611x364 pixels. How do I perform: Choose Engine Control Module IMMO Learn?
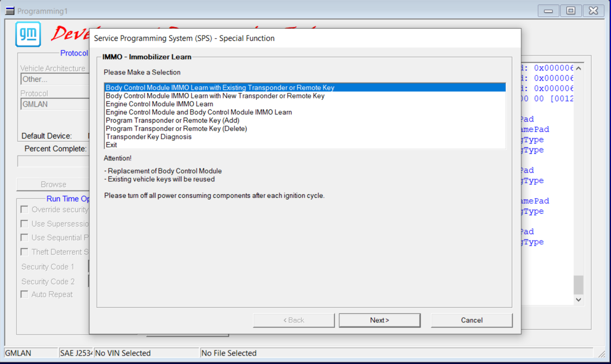[305, 104]
